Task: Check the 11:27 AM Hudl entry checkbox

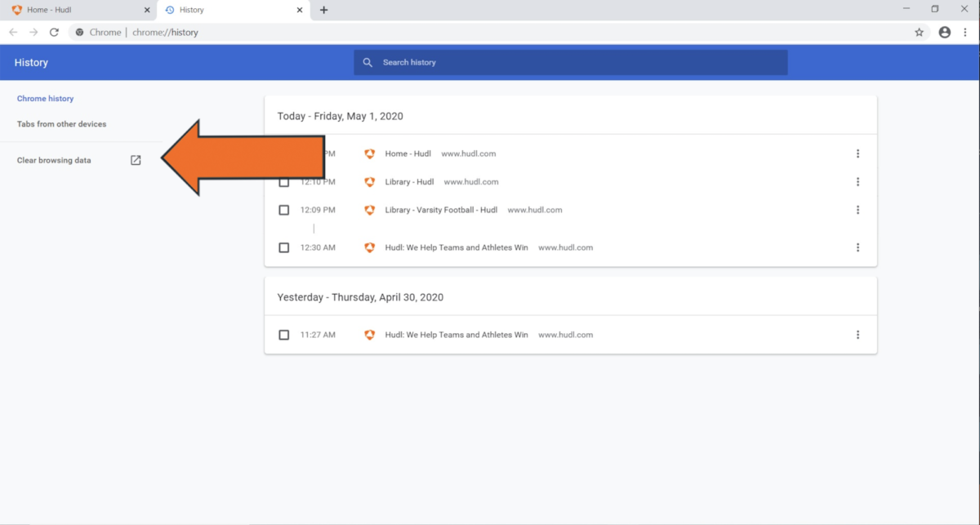Action: [284, 335]
